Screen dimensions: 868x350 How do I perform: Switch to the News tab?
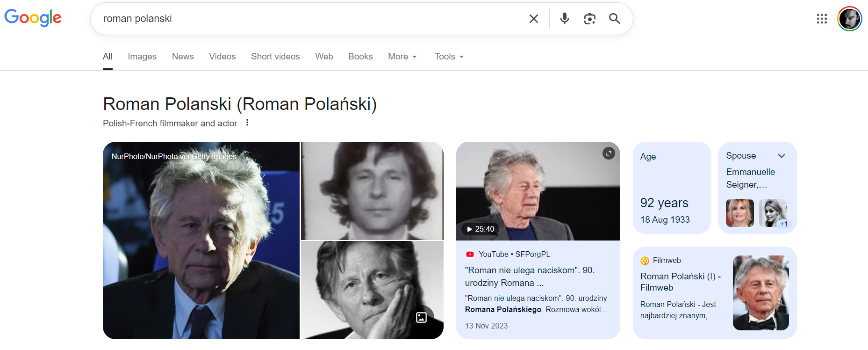pos(183,57)
